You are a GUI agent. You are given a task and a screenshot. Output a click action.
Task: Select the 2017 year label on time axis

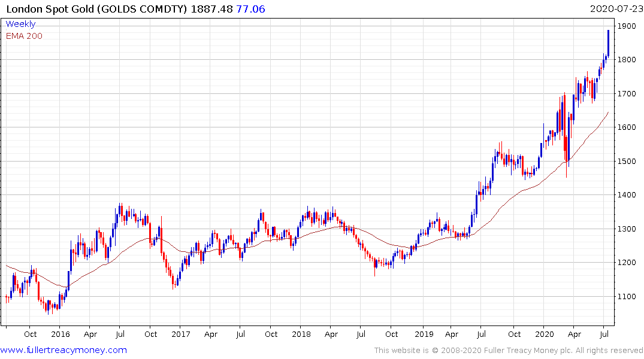[x=181, y=334]
